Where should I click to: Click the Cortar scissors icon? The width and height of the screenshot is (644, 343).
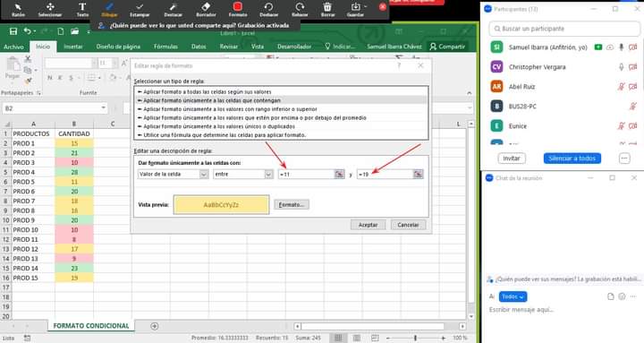[x=28, y=59]
